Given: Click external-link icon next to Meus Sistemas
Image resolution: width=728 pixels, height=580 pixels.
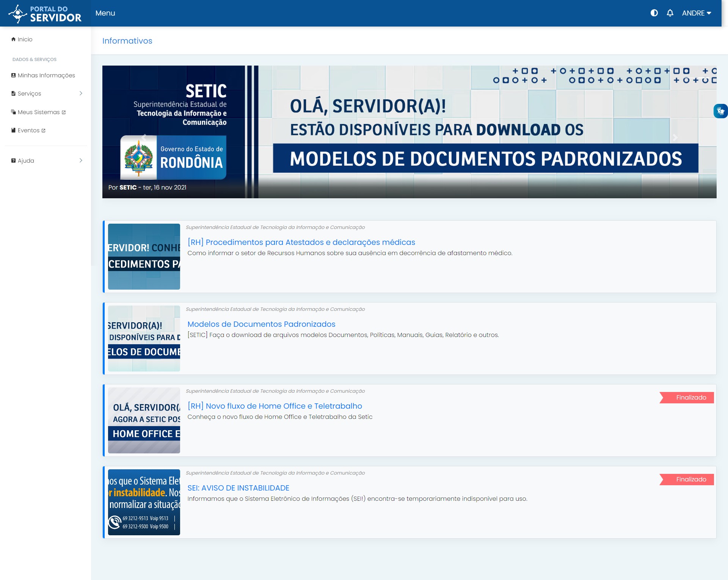Looking at the screenshot, I should click(x=64, y=112).
